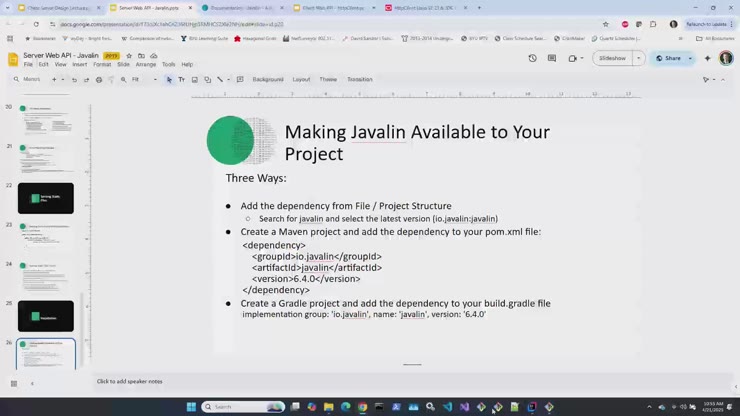The height and width of the screenshot is (416, 740).
Task: Open the Theme panel
Action: coord(328,79)
